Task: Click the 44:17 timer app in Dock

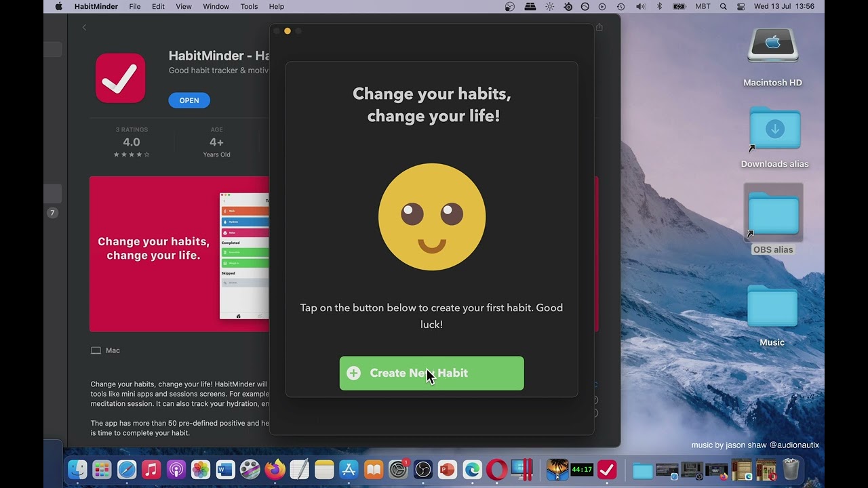Action: click(x=582, y=469)
